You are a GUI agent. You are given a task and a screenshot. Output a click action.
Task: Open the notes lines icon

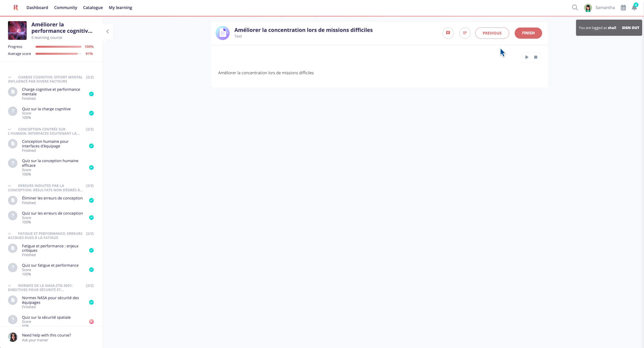coord(465,33)
